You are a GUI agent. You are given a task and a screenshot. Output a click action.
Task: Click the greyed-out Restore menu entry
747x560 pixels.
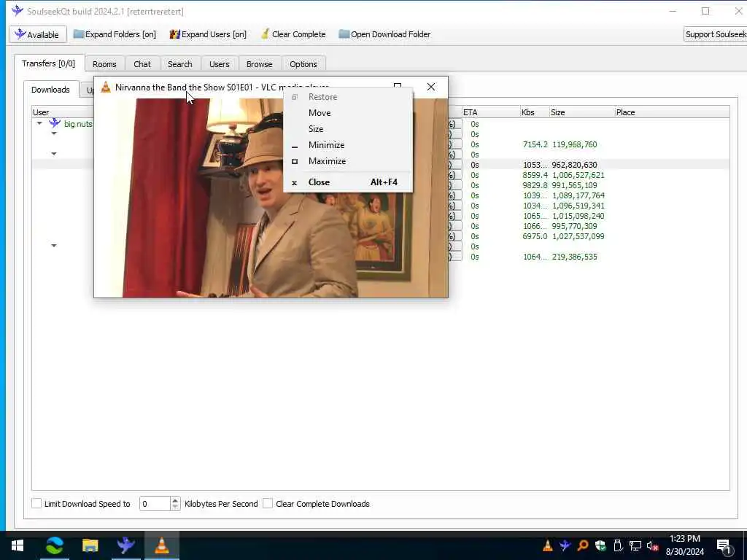[x=348, y=97]
